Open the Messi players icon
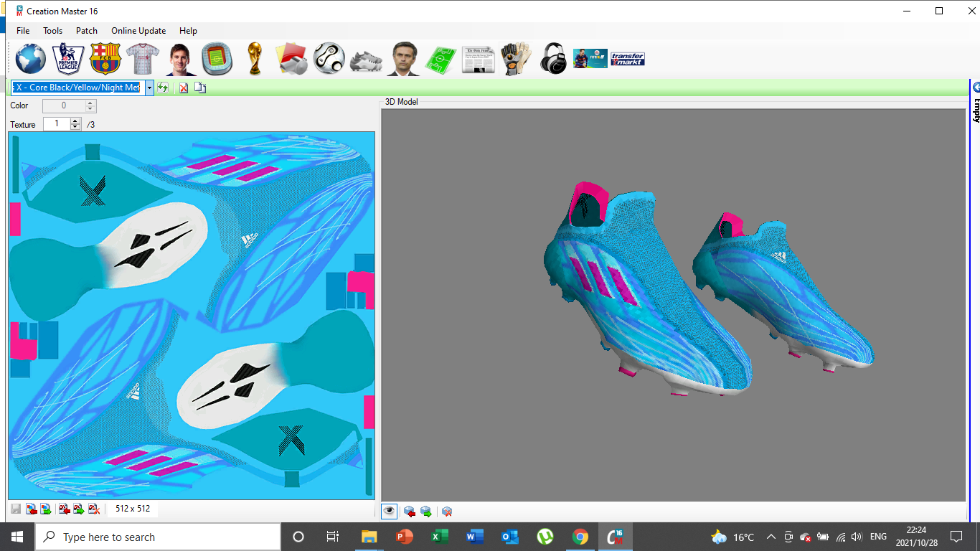This screenshot has width=980, height=551. click(179, 59)
